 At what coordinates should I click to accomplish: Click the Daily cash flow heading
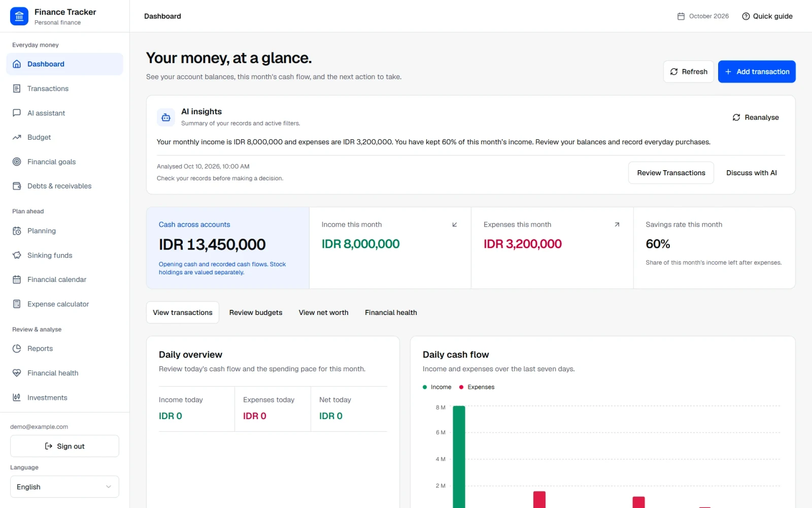coord(456,355)
